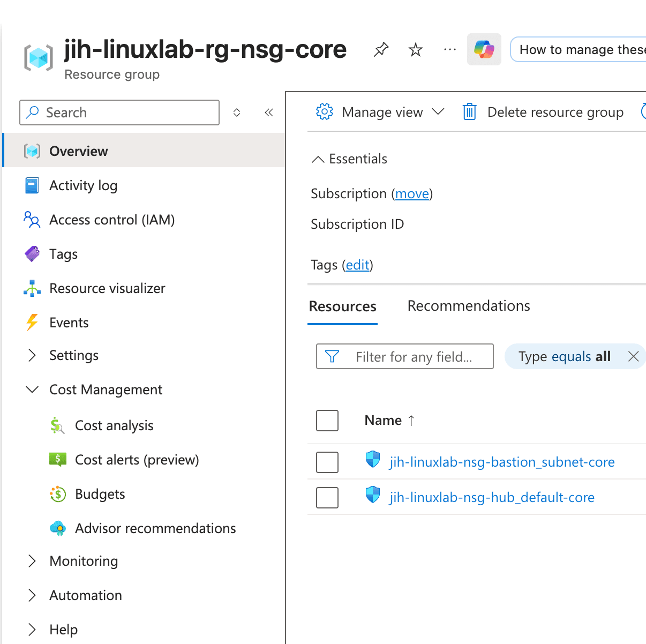Open Activity log from the sidebar
This screenshot has width=646, height=644.
84,185
